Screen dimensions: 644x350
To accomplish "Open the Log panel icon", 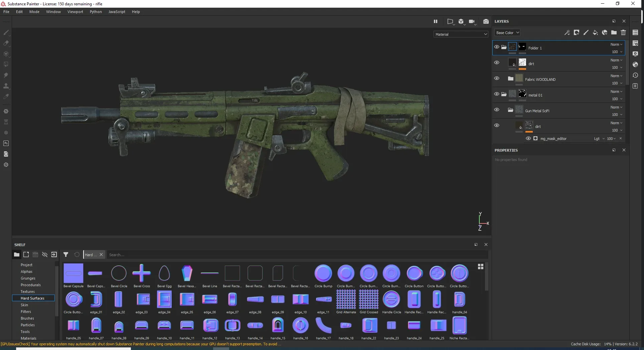I will tap(635, 86).
